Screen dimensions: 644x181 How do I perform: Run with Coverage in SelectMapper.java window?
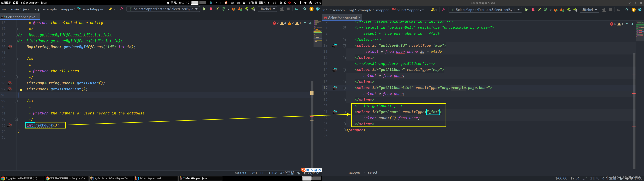coord(218,9)
